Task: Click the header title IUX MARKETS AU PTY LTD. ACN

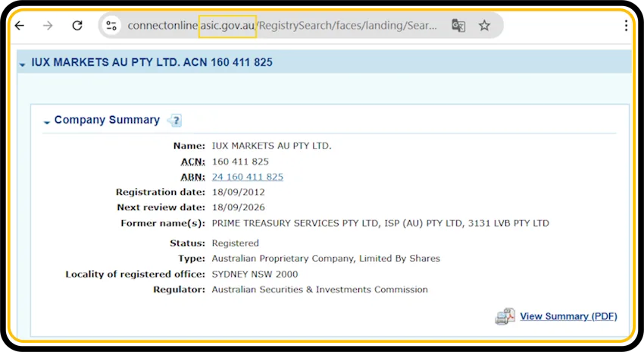Action: [152, 62]
